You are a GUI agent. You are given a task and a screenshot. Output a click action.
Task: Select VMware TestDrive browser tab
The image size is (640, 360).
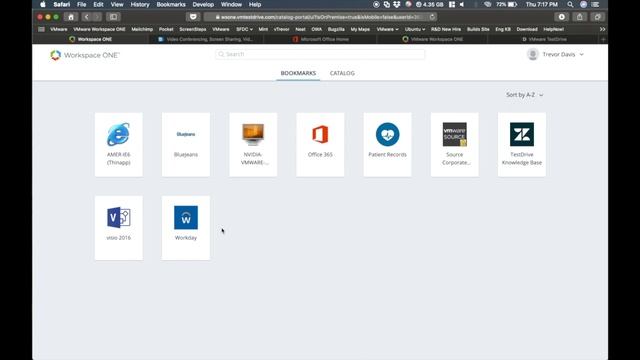544,39
